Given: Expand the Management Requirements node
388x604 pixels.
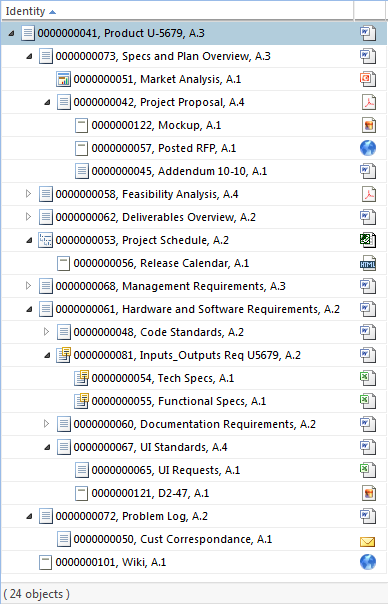Looking at the screenshot, I should click(28, 286).
